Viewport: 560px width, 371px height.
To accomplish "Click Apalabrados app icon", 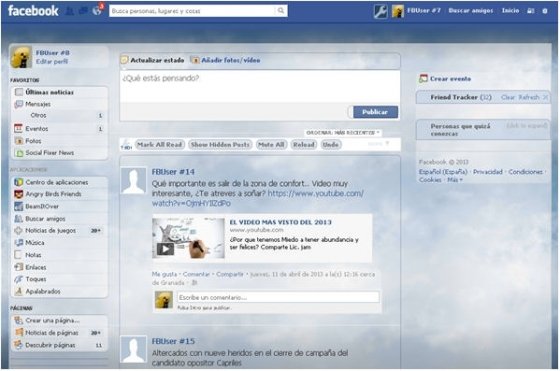I will tap(18, 291).
